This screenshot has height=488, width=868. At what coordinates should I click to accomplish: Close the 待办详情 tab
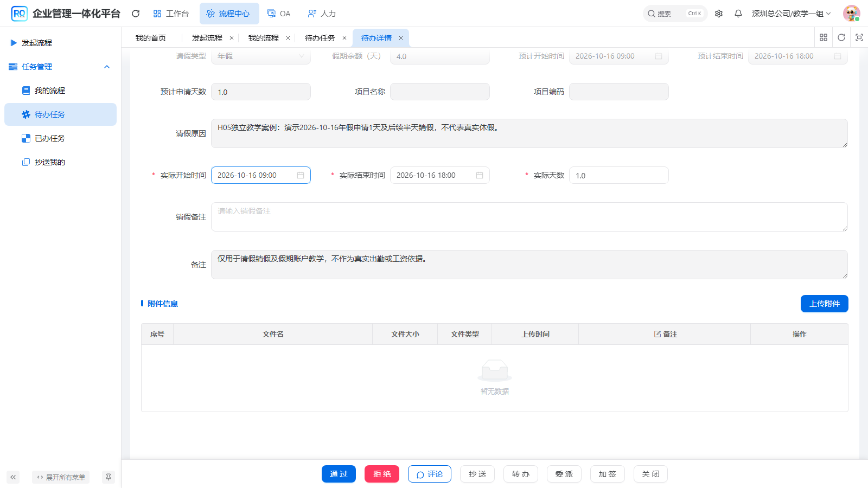pos(401,38)
